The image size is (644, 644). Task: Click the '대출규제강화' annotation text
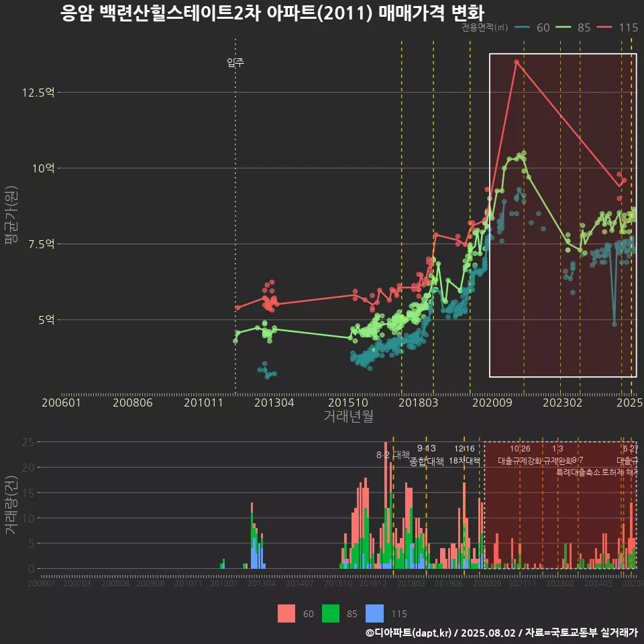520,461
